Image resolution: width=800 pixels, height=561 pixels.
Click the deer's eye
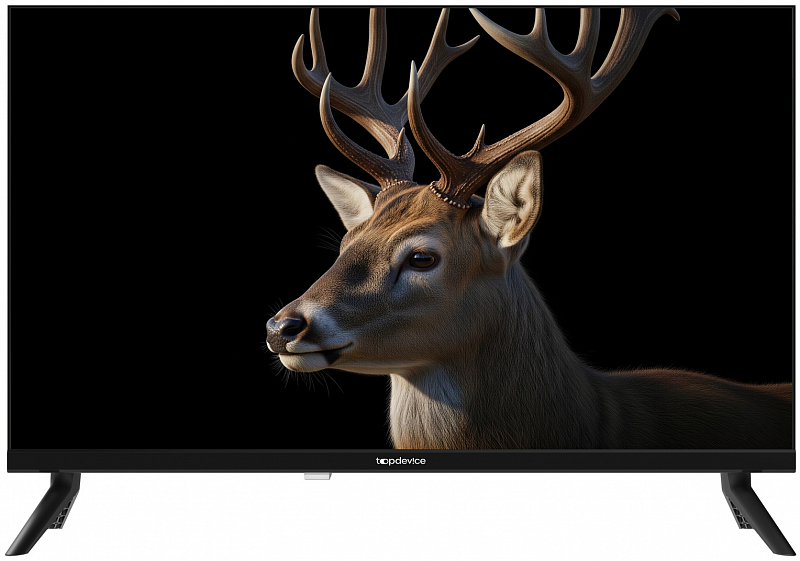coord(422,260)
